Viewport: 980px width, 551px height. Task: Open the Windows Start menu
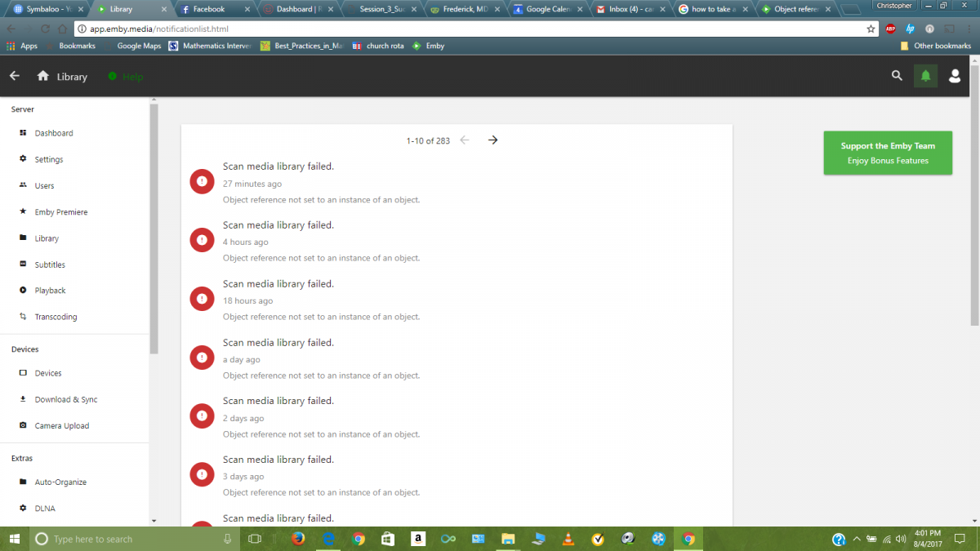click(x=15, y=539)
